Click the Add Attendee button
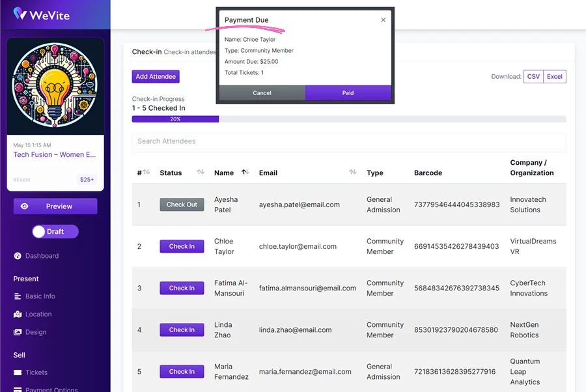The width and height of the screenshot is (586, 392). (156, 76)
